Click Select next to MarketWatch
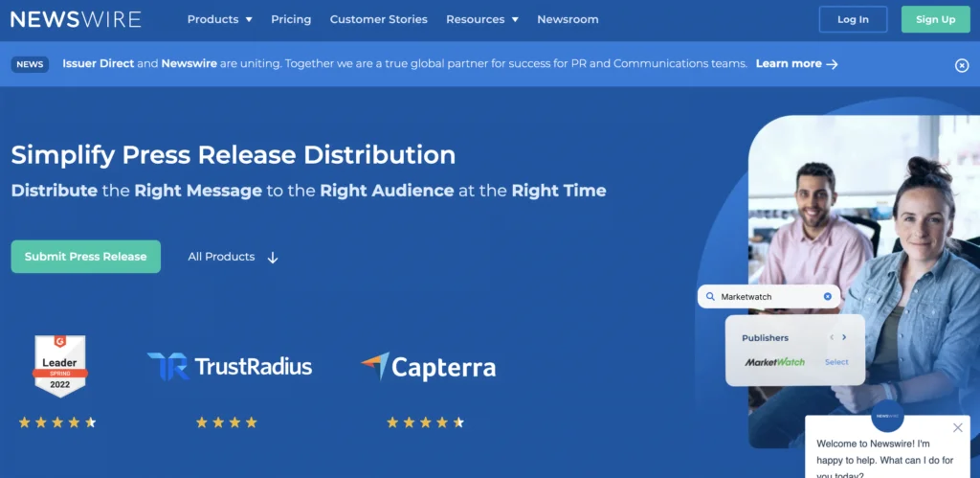The image size is (980, 478). pyautogui.click(x=836, y=362)
